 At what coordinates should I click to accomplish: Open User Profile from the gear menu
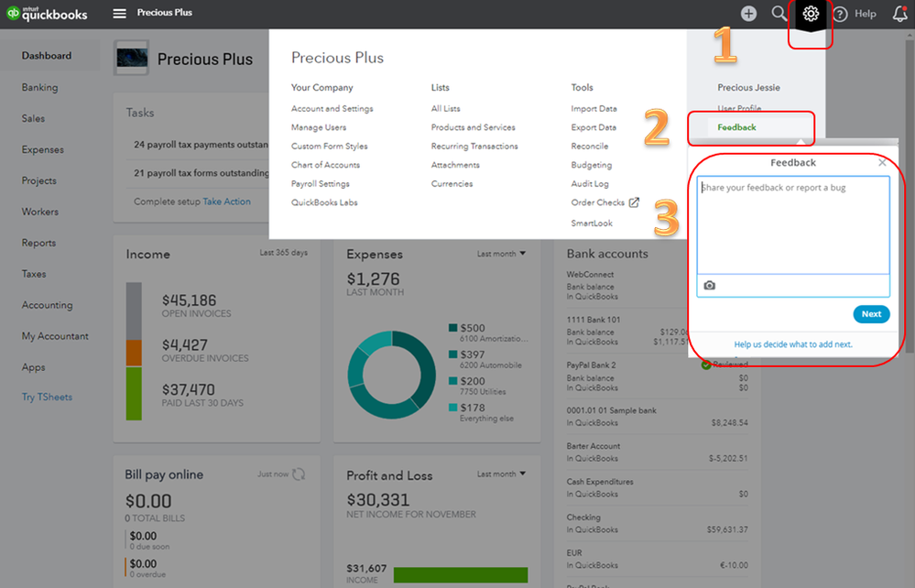coord(739,108)
